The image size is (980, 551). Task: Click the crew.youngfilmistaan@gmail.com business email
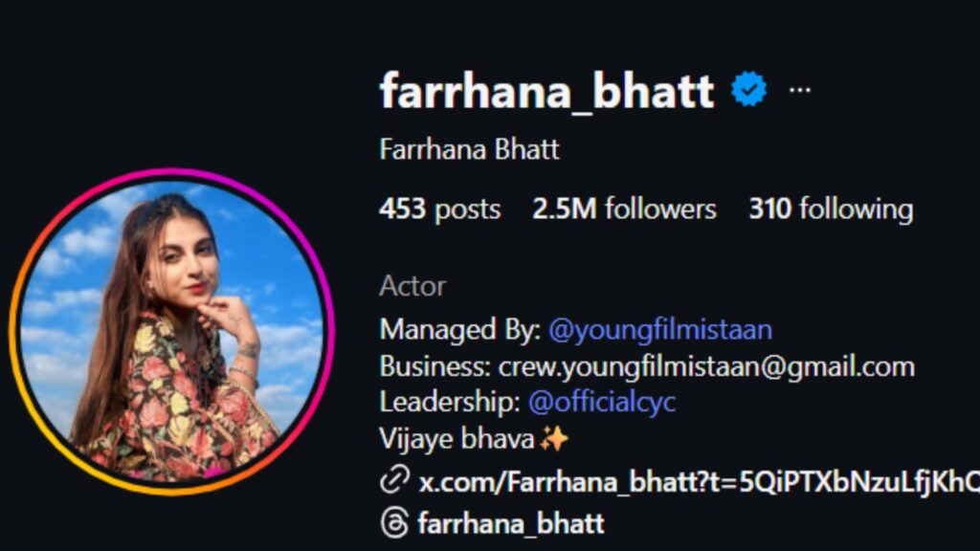pyautogui.click(x=706, y=366)
